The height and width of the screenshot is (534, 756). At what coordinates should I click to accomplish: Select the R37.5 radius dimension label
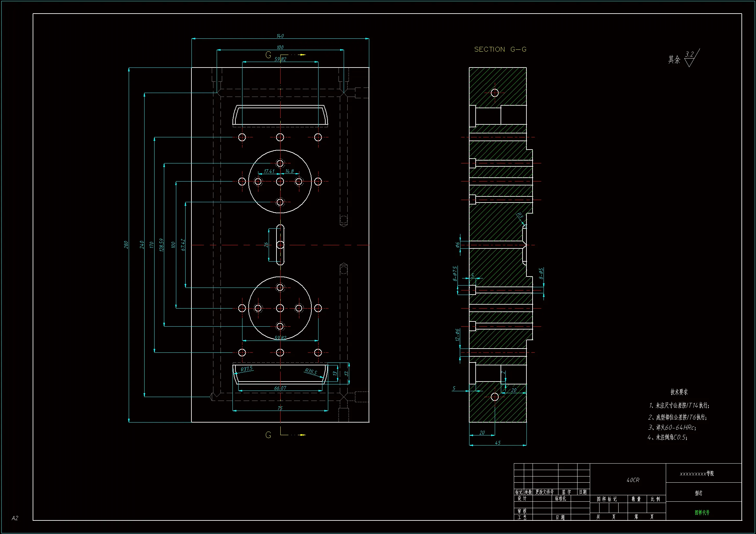point(247,369)
